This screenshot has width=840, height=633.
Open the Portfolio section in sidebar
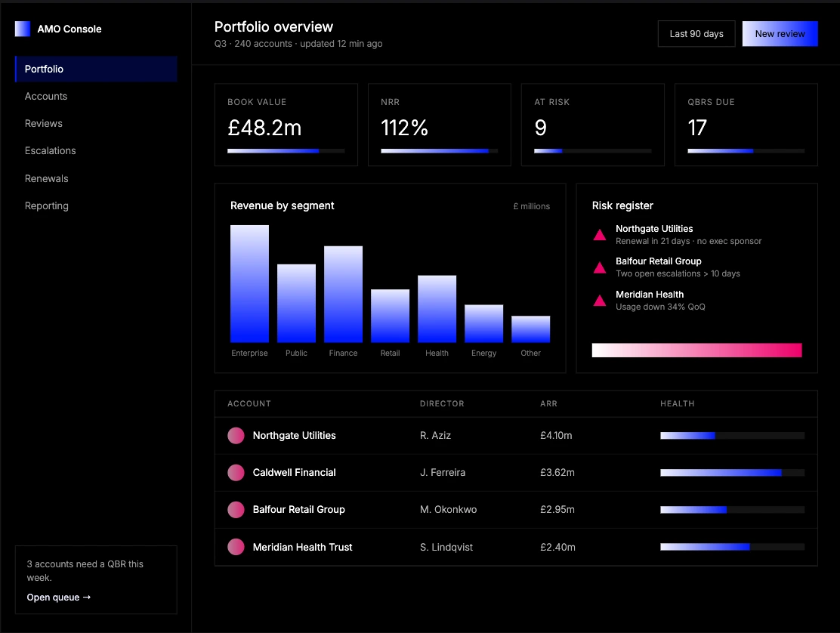[96, 69]
